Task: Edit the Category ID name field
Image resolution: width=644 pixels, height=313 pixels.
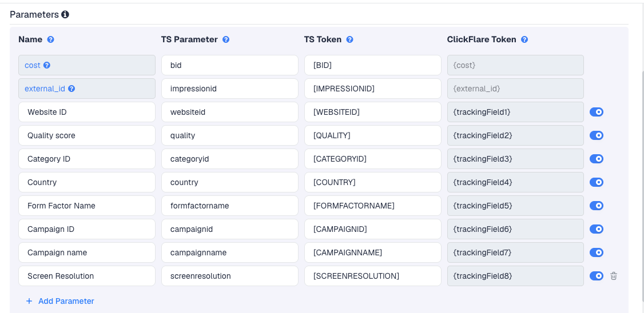Action: tap(87, 159)
